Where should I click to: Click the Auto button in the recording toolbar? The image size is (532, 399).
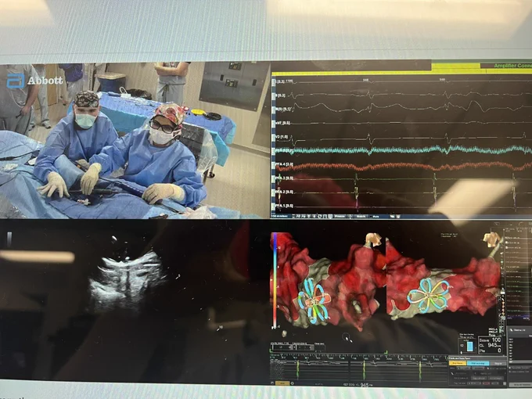[x=376, y=216]
